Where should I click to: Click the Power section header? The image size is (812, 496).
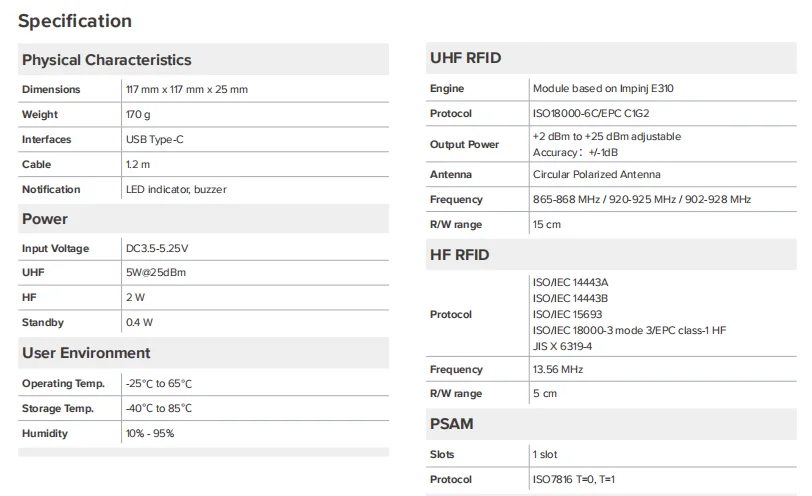click(x=45, y=219)
